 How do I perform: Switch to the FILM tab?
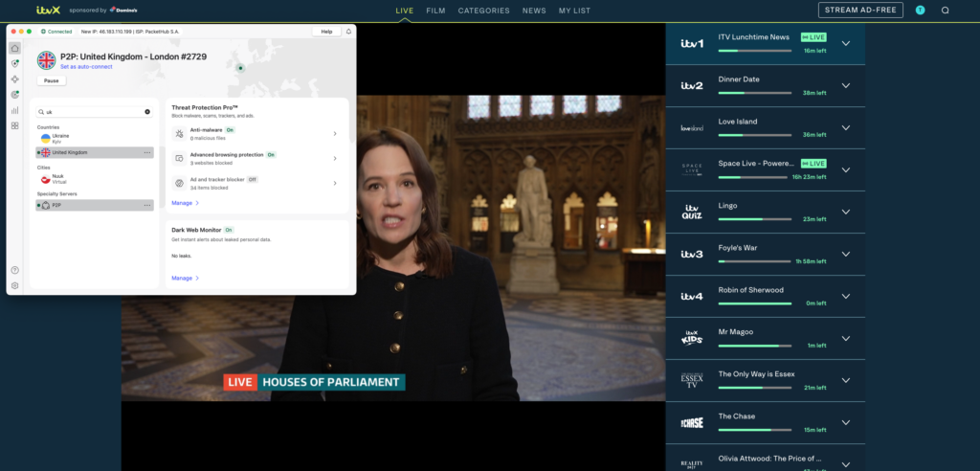point(435,11)
